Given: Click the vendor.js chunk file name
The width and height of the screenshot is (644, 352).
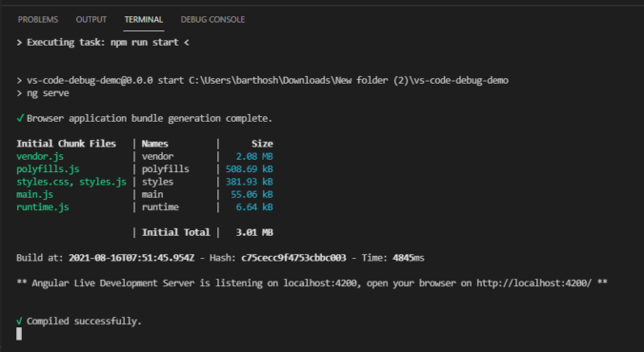Looking at the screenshot, I should pos(40,156).
